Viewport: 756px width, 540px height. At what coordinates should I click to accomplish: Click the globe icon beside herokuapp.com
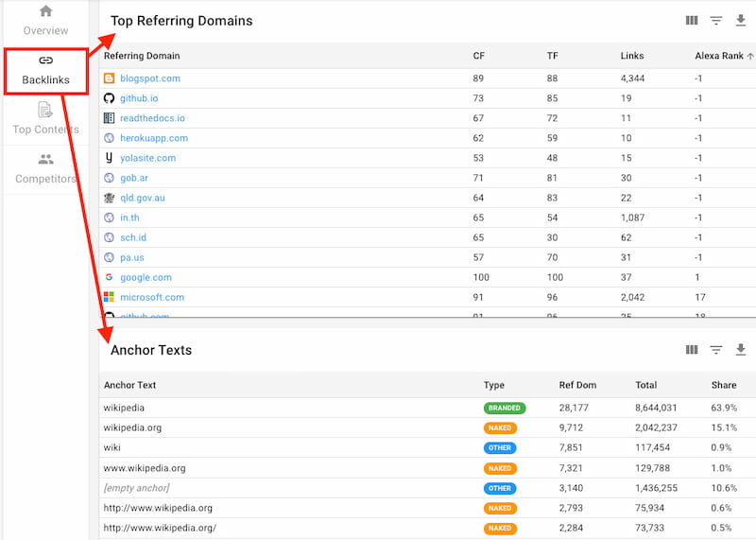109,138
